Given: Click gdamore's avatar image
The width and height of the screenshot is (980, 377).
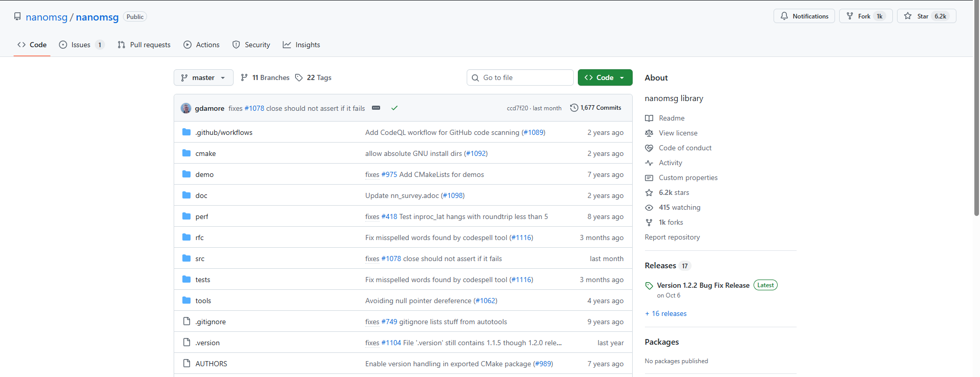Looking at the screenshot, I should coord(186,108).
